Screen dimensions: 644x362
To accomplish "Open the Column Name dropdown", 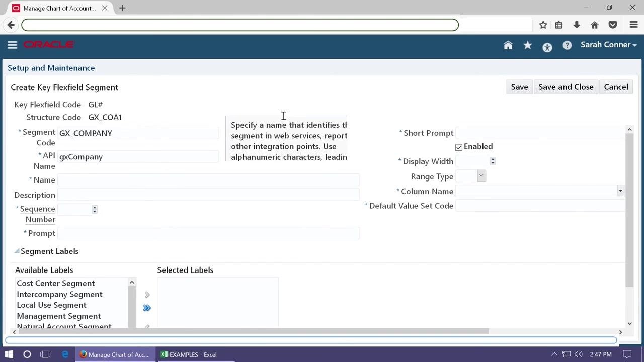I will [x=620, y=191].
